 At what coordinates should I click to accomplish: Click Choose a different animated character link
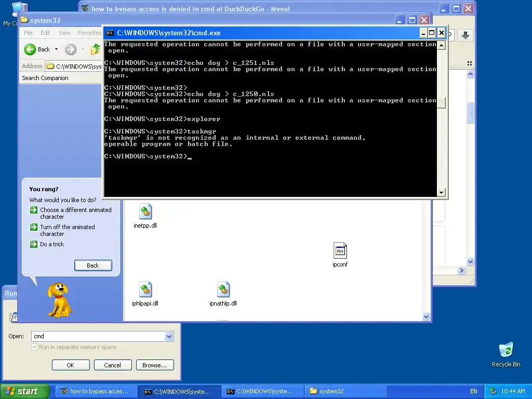(76, 214)
